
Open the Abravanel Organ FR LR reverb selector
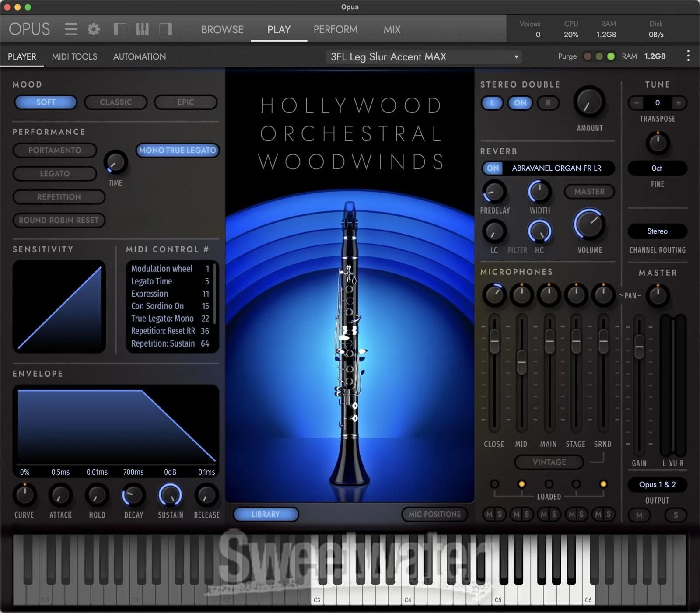click(558, 168)
